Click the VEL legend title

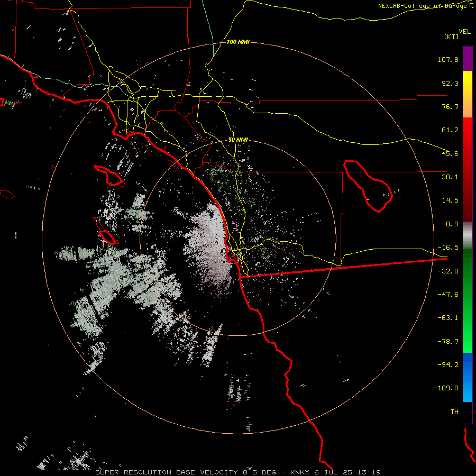pyautogui.click(x=464, y=32)
